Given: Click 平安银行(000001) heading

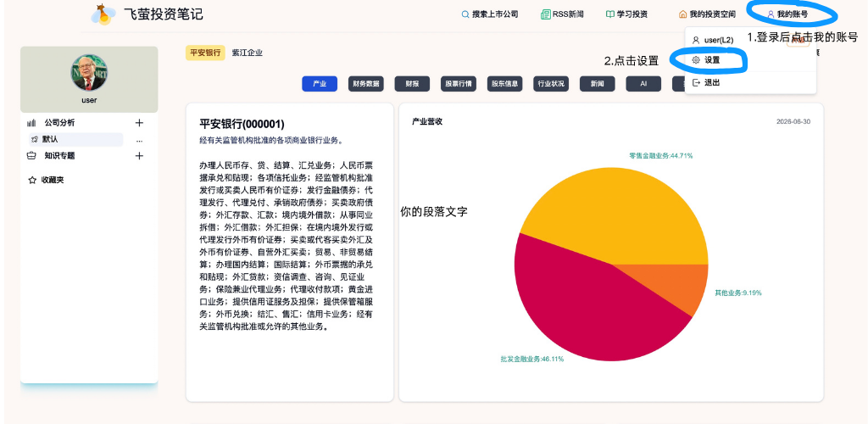Looking at the screenshot, I should click(x=242, y=124).
